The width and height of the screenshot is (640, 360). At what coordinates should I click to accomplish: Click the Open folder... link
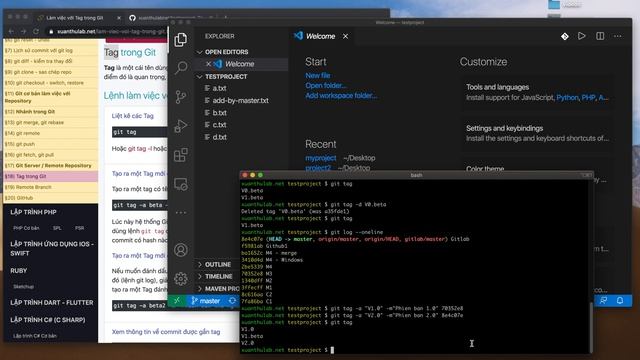click(326, 86)
